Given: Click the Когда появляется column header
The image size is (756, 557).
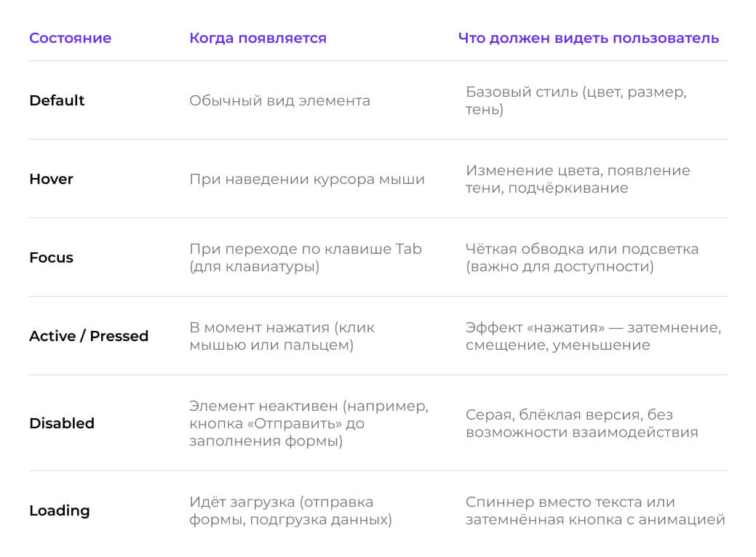Looking at the screenshot, I should pos(258,38).
